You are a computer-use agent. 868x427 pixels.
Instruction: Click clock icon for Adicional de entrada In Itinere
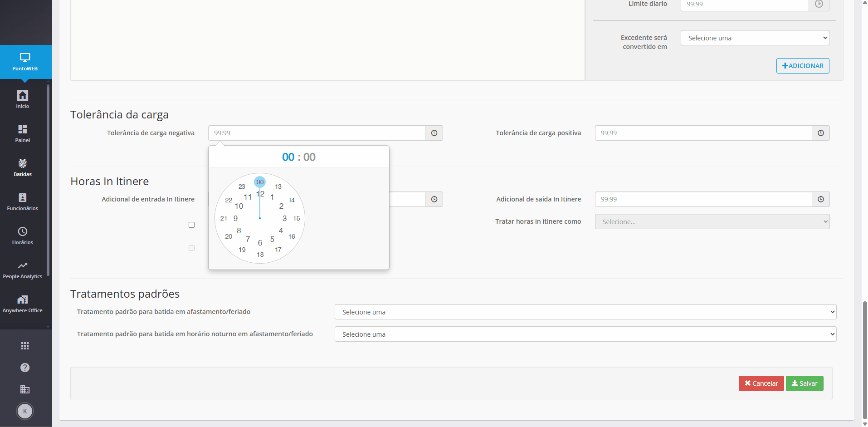click(434, 199)
